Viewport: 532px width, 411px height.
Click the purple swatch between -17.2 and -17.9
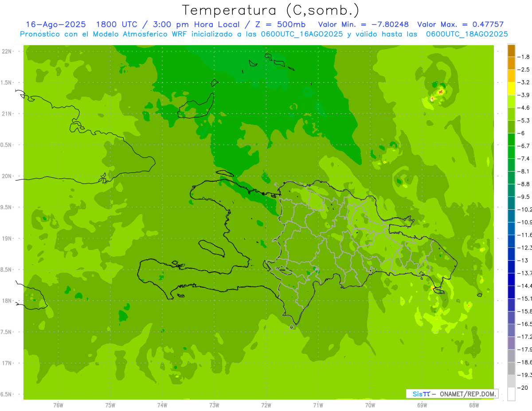point(511,343)
